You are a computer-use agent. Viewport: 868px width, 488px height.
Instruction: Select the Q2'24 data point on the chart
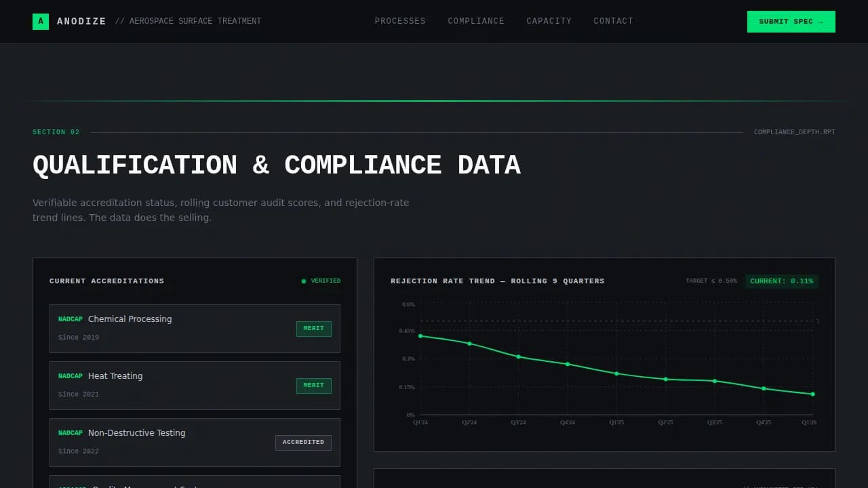pos(469,344)
